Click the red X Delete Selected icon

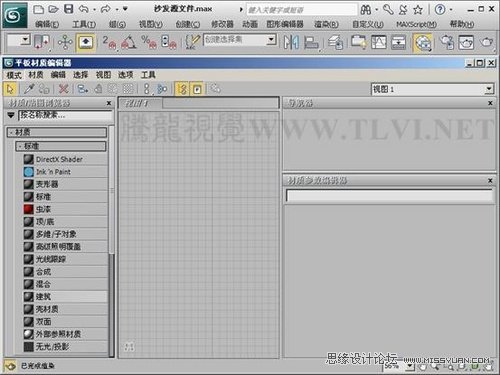(63, 89)
